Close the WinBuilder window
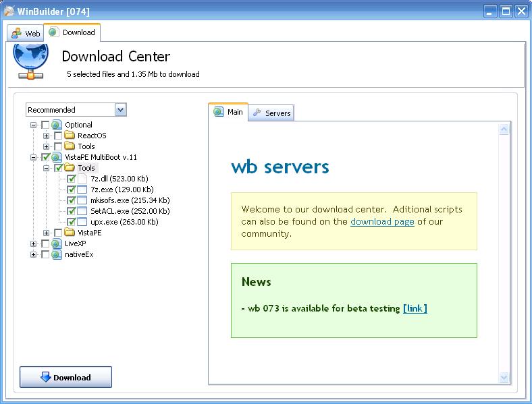This screenshot has width=532, height=404. point(521,11)
